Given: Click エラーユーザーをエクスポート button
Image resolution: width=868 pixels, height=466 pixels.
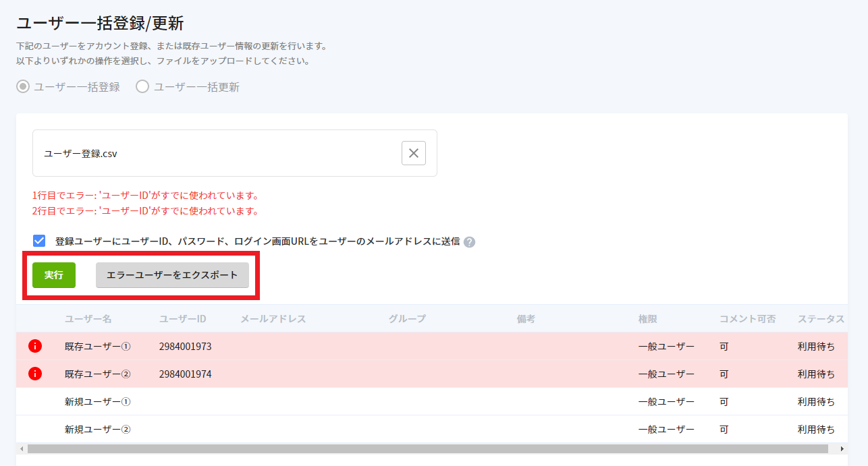Looking at the screenshot, I should (x=172, y=275).
